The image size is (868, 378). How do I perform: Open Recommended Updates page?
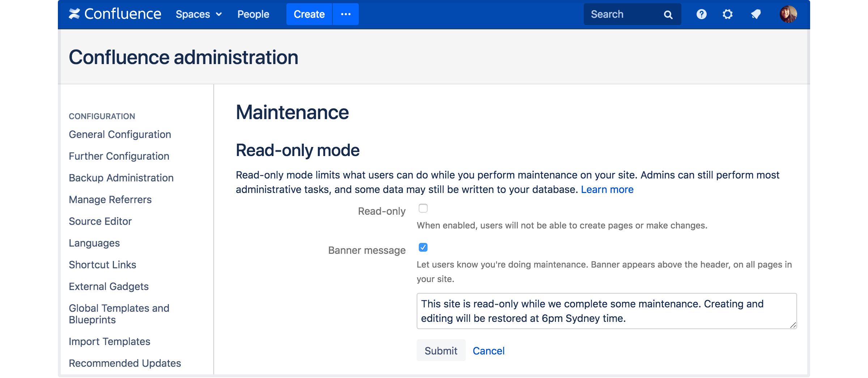coord(125,363)
